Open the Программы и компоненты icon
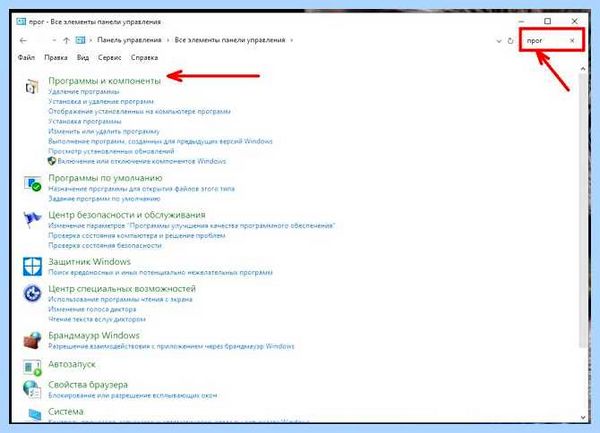The image size is (600, 433). [x=32, y=86]
